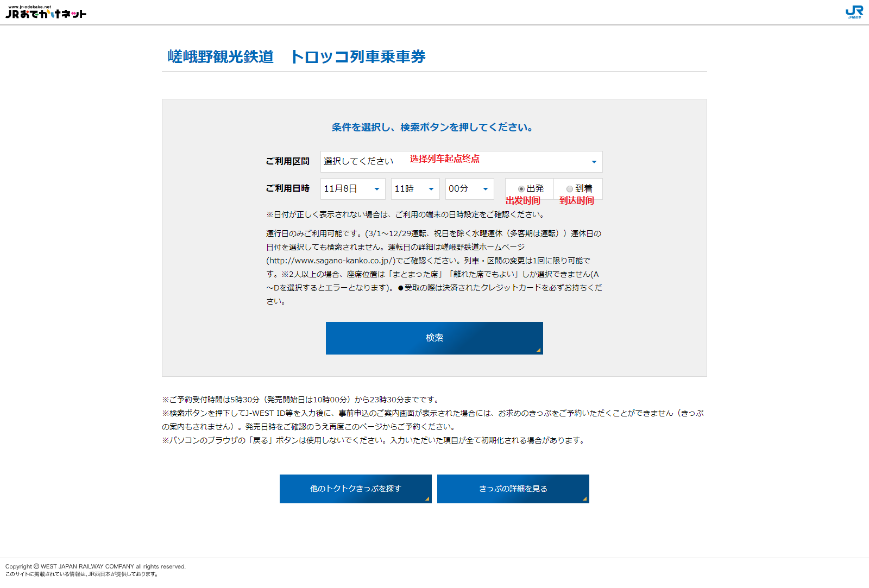
Task: Select the 到着 arrival radio button
Action: point(570,189)
